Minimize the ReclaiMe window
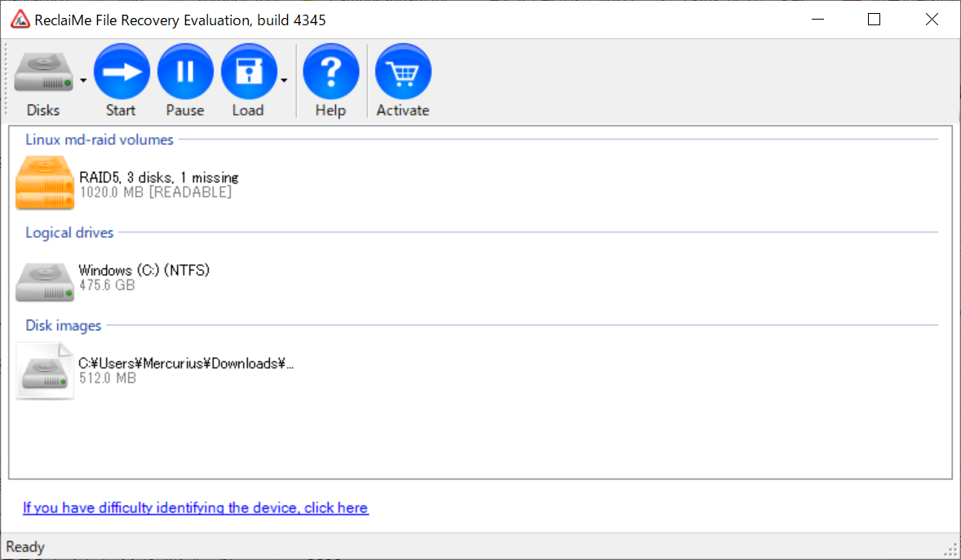The image size is (961, 560). click(817, 20)
